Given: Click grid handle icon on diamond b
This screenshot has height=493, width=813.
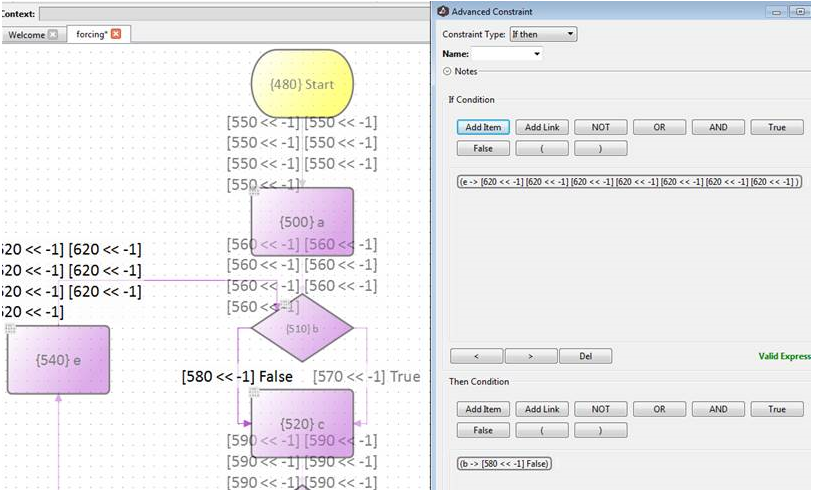Looking at the screenshot, I should 285,303.
